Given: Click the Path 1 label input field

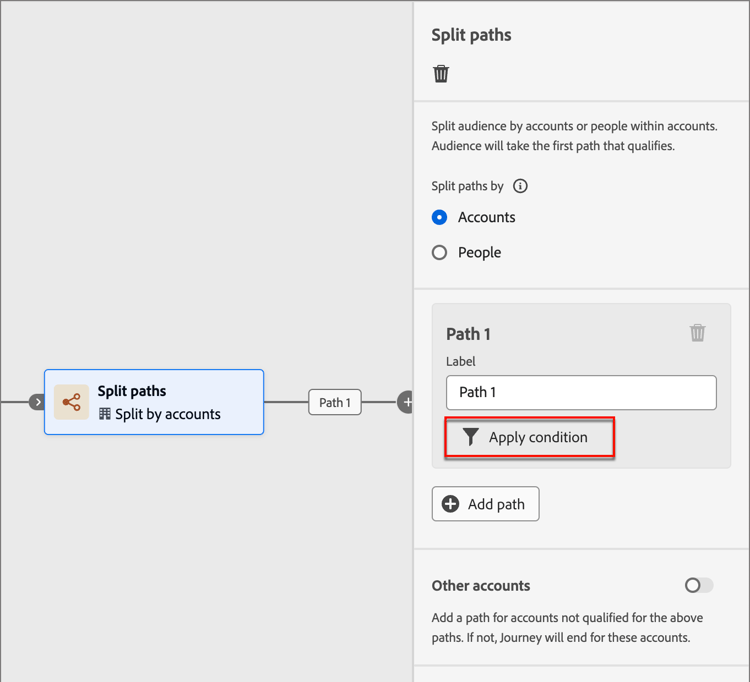Looking at the screenshot, I should click(x=581, y=392).
